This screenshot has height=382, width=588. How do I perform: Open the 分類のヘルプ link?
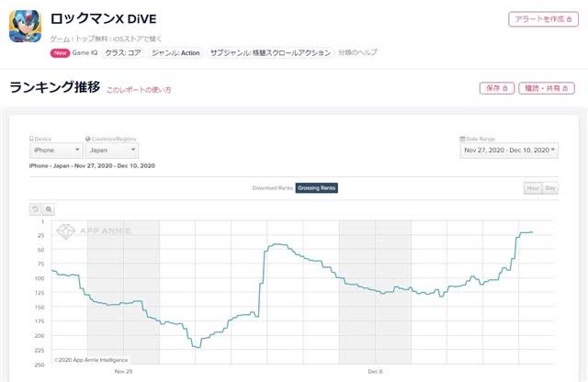(x=357, y=52)
